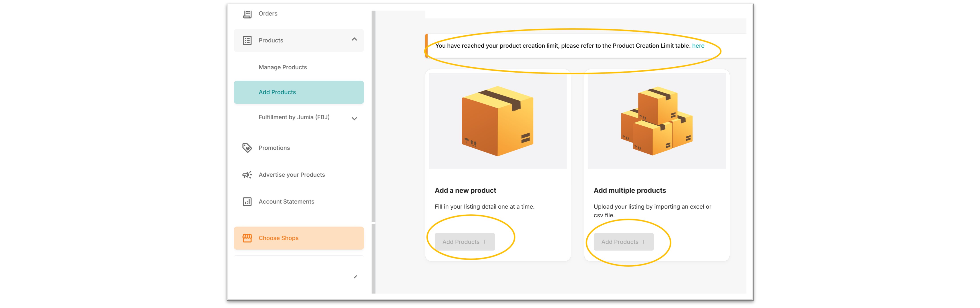Screen dimensions: 980x308
Task: Click the Choose Shops button
Action: pyautogui.click(x=299, y=238)
